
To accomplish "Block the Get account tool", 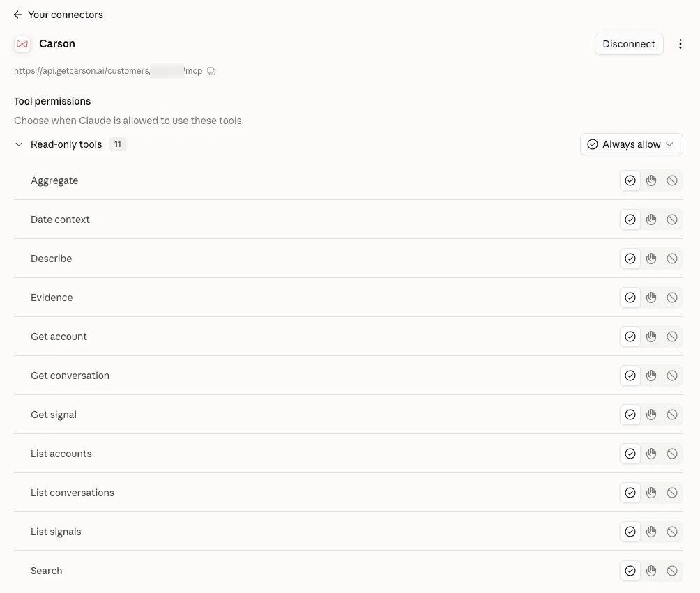I will pyautogui.click(x=672, y=337).
